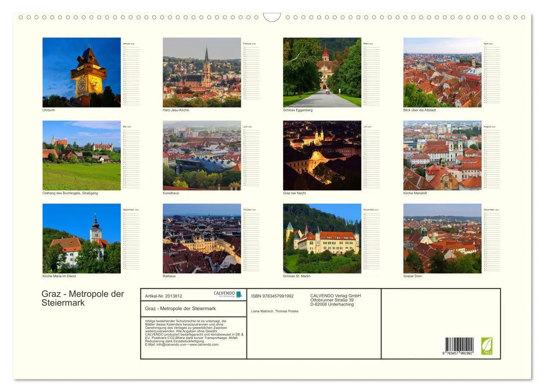The image size is (544, 392).
Task: Click the Kunsthaus photo
Action: point(202,155)
